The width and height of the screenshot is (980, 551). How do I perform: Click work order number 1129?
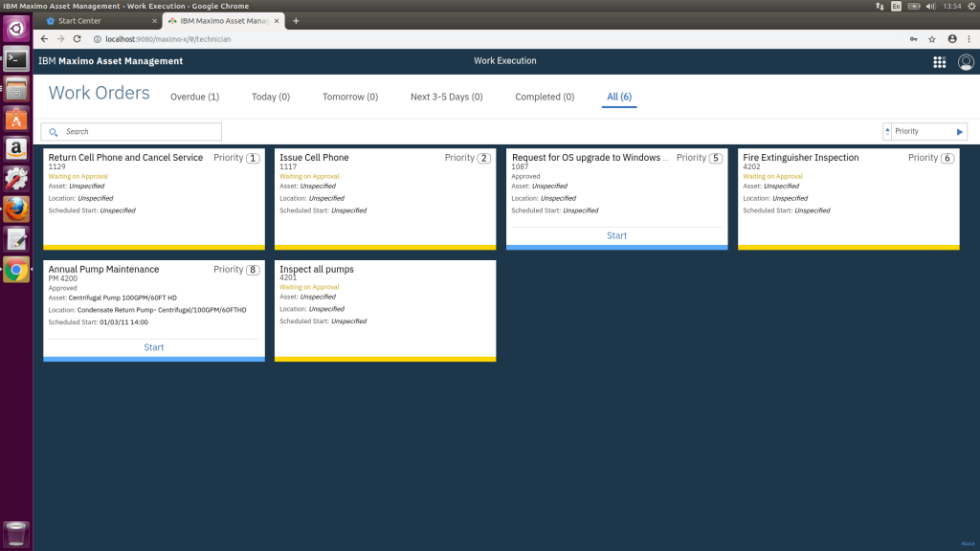click(x=56, y=166)
